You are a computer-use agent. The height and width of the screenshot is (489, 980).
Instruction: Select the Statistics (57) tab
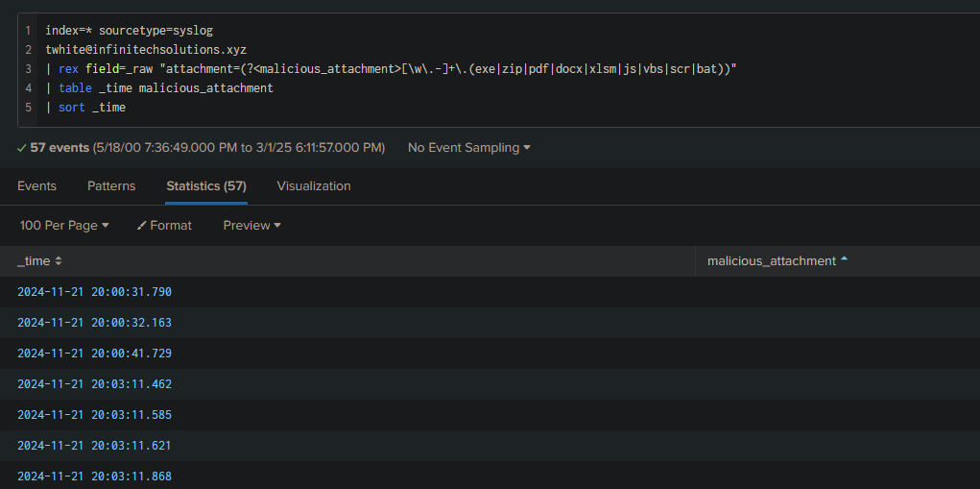206,185
